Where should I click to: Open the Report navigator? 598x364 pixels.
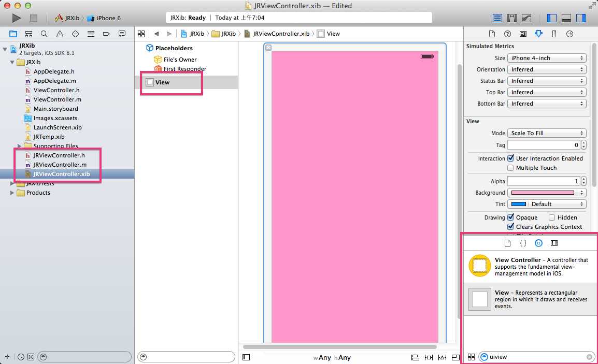click(x=122, y=34)
